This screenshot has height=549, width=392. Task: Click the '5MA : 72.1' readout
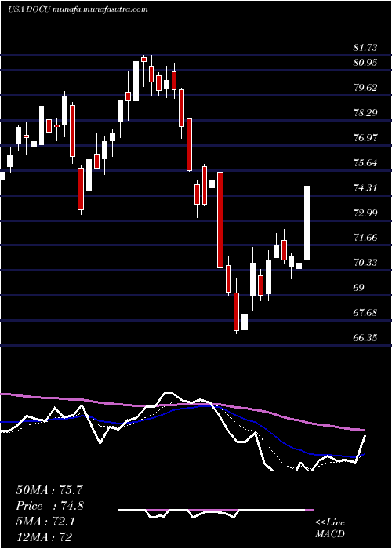tap(45, 522)
